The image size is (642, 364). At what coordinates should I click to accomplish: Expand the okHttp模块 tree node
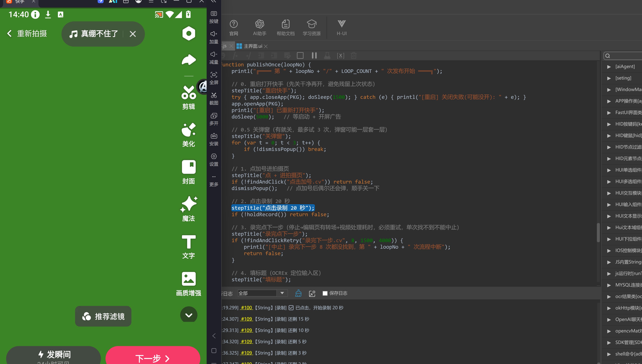coord(609,308)
